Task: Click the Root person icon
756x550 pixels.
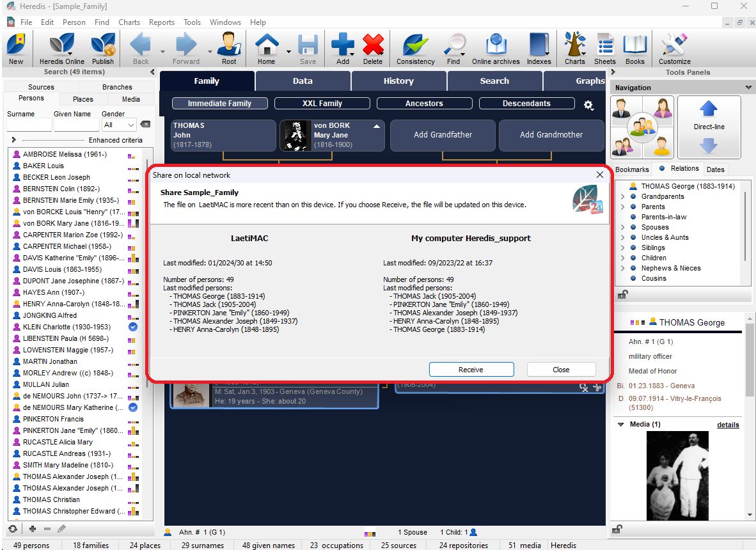Action: coord(229,49)
